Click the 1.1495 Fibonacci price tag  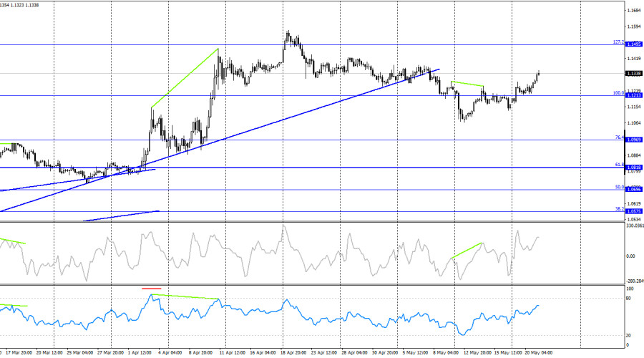(633, 44)
